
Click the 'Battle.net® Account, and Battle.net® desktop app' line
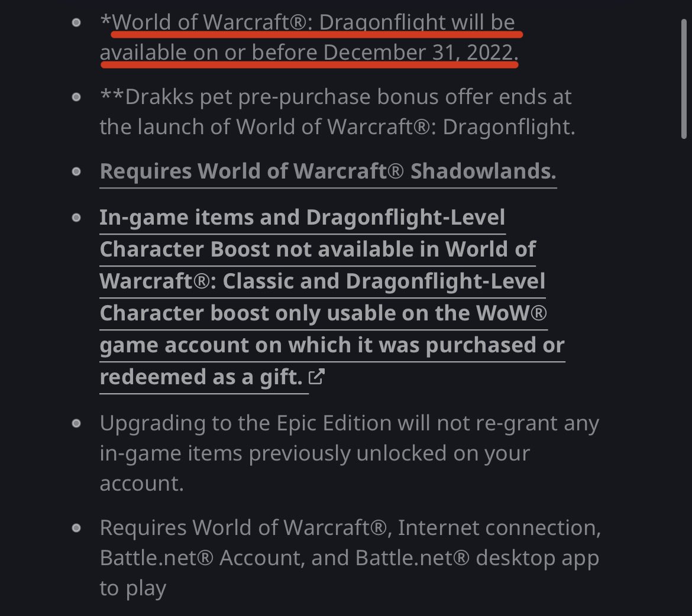349,558
